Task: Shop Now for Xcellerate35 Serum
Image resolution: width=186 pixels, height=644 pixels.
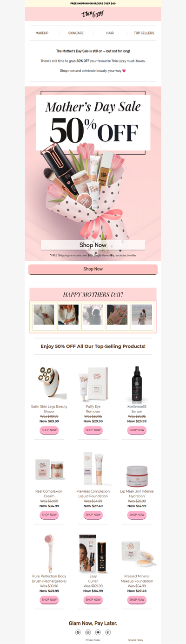Action: click(x=137, y=430)
